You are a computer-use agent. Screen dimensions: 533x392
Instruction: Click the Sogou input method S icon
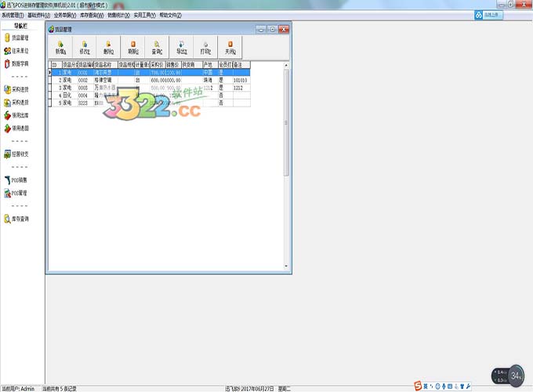(419, 386)
